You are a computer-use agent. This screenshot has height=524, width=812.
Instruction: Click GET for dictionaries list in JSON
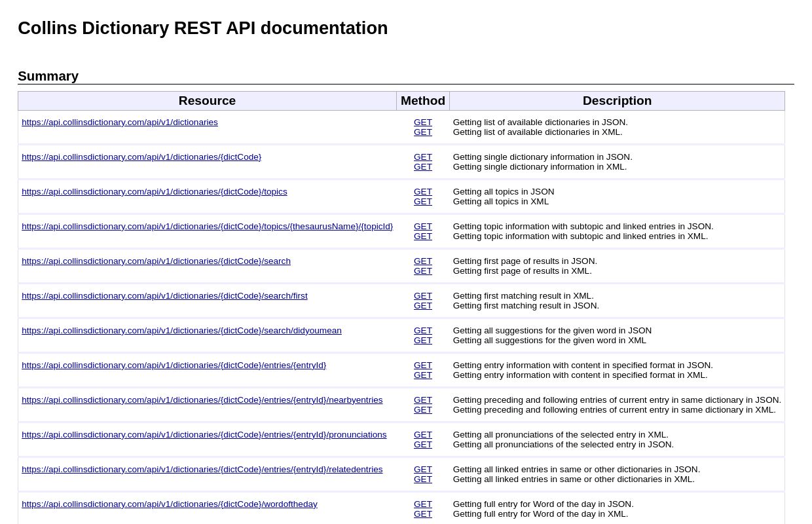pos(422,122)
